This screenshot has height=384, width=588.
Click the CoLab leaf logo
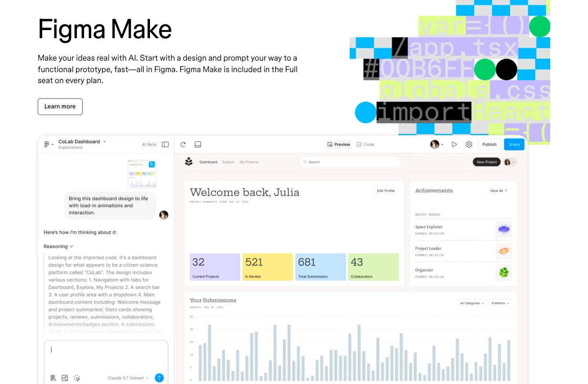189,162
